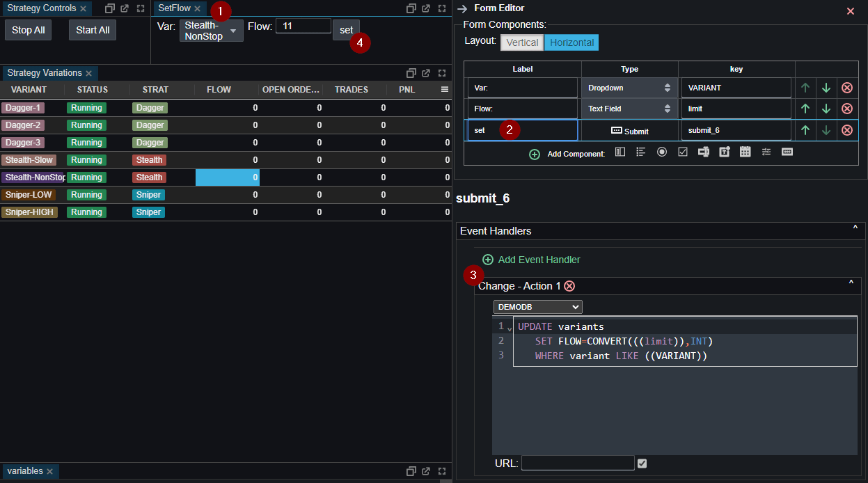
Task: Fold the SQL code at line 1
Action: pos(510,328)
